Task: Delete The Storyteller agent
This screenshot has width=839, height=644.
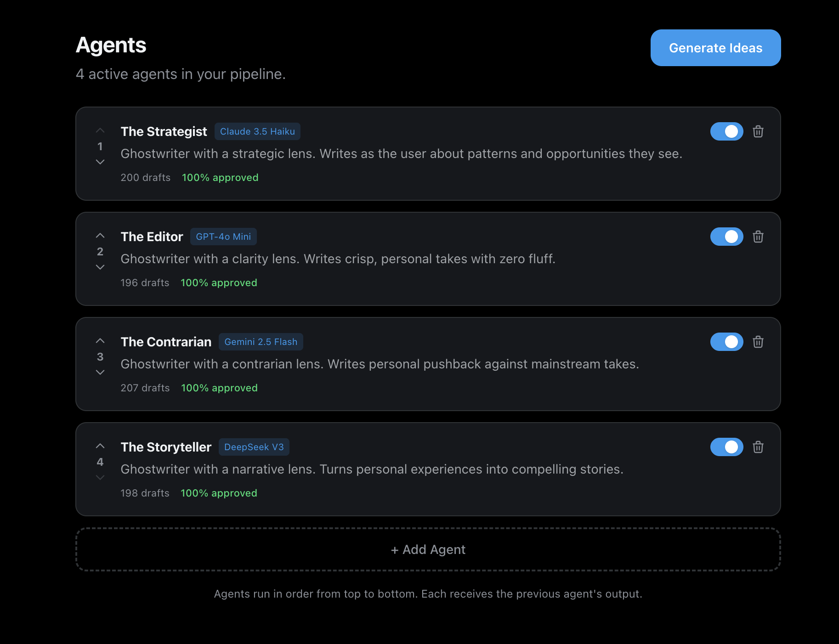Action: 758,447
